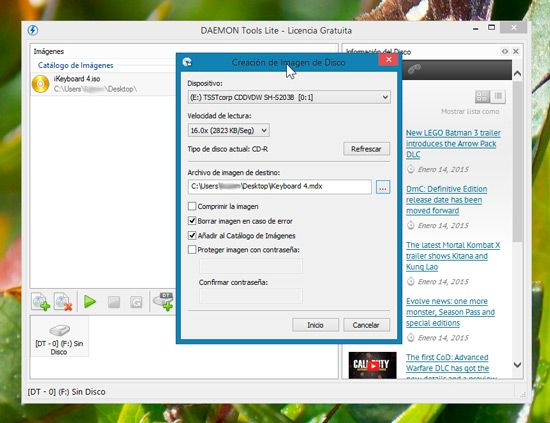Screen dimensions: 550x423
Task: Click the pin icon in disc info panel
Action: point(505,52)
